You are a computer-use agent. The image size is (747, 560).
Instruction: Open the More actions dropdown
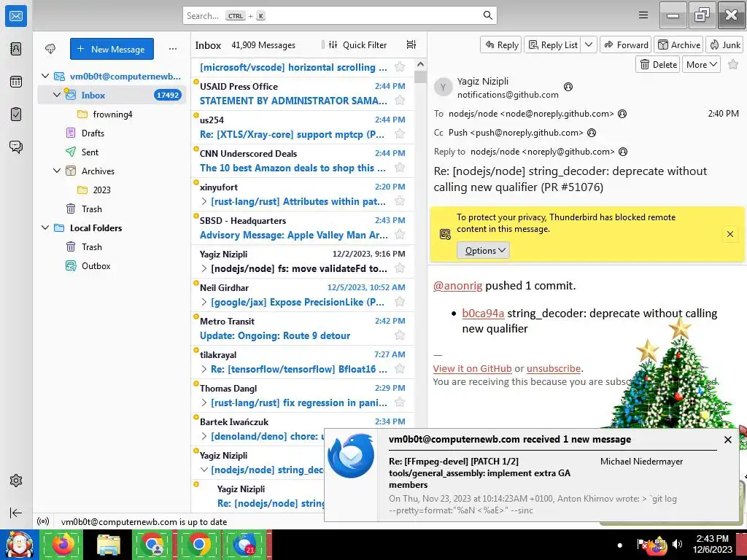pyautogui.click(x=701, y=64)
